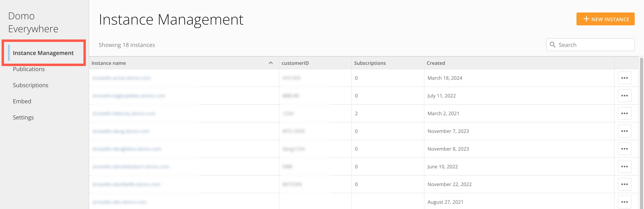Open options menu for August 27, 2021 instance
This screenshot has height=209, width=644.
click(x=624, y=202)
